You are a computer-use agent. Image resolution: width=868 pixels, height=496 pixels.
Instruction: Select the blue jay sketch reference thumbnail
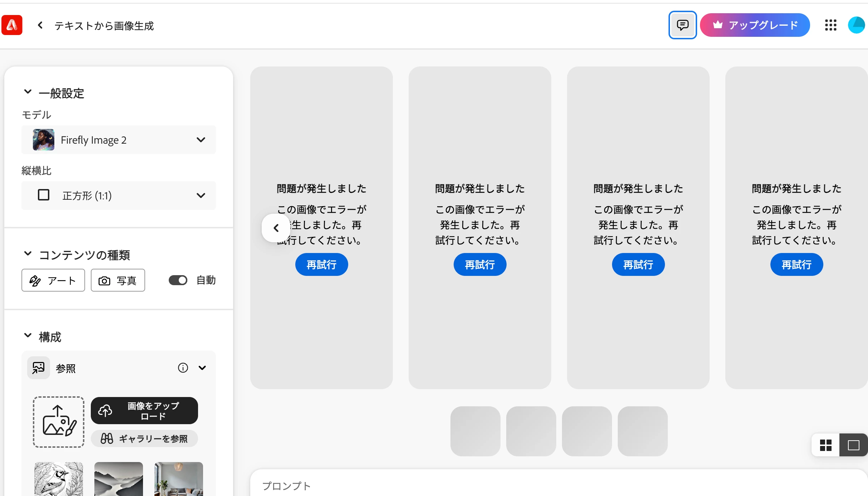point(59,479)
